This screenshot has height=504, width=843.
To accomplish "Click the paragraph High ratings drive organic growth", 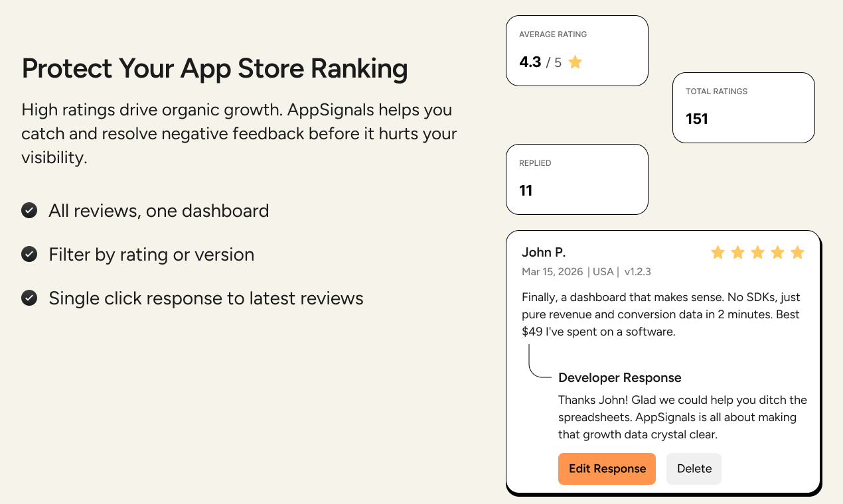I will [239, 134].
